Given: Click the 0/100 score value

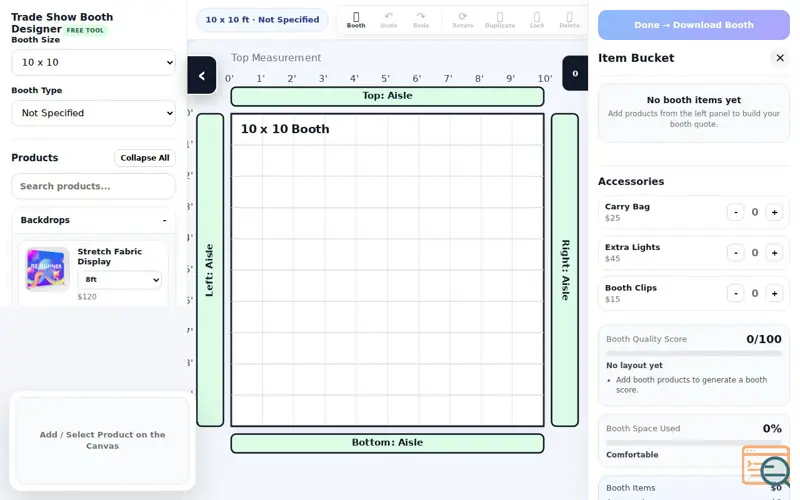Looking at the screenshot, I should click(763, 339).
